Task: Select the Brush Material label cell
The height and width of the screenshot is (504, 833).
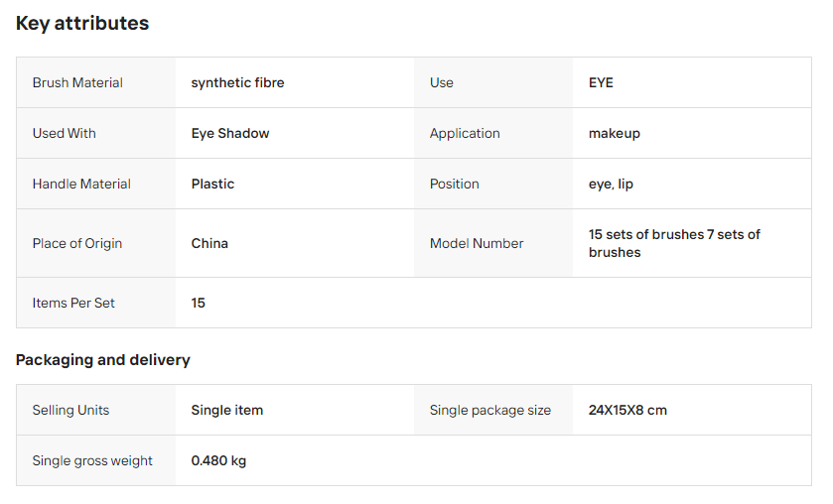Action: pos(95,83)
